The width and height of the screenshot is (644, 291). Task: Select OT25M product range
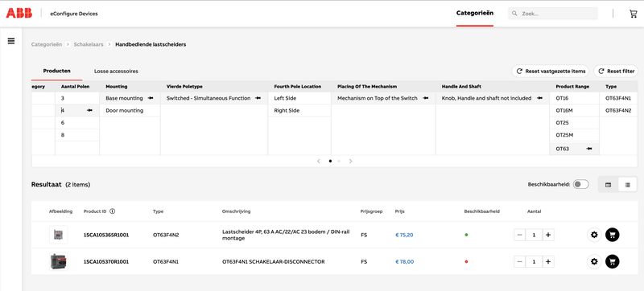pyautogui.click(x=574, y=135)
